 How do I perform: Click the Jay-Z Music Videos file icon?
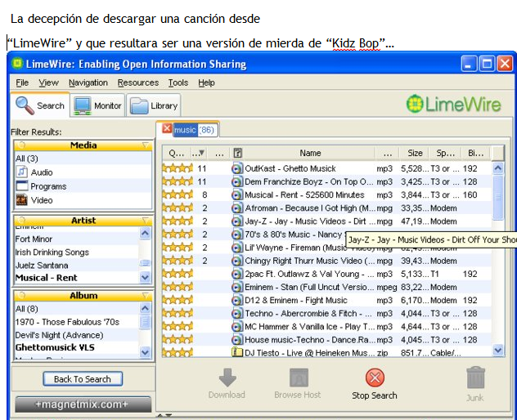click(237, 221)
